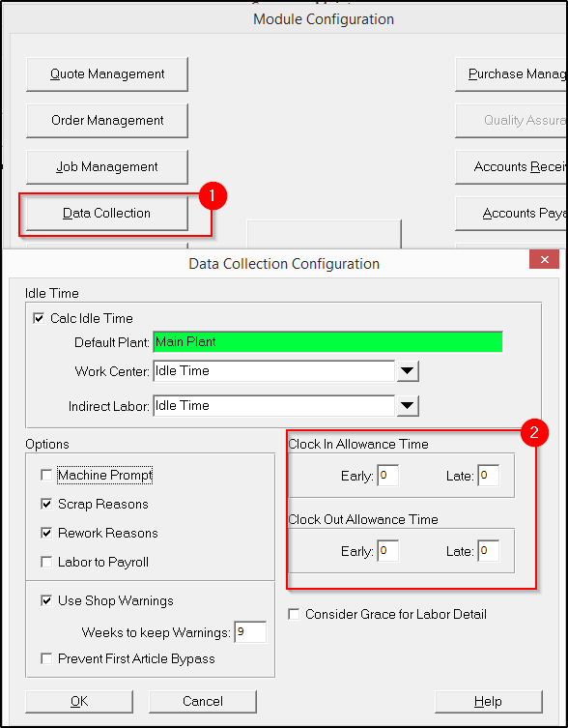Click the Clock Out Early allowance field

388,551
